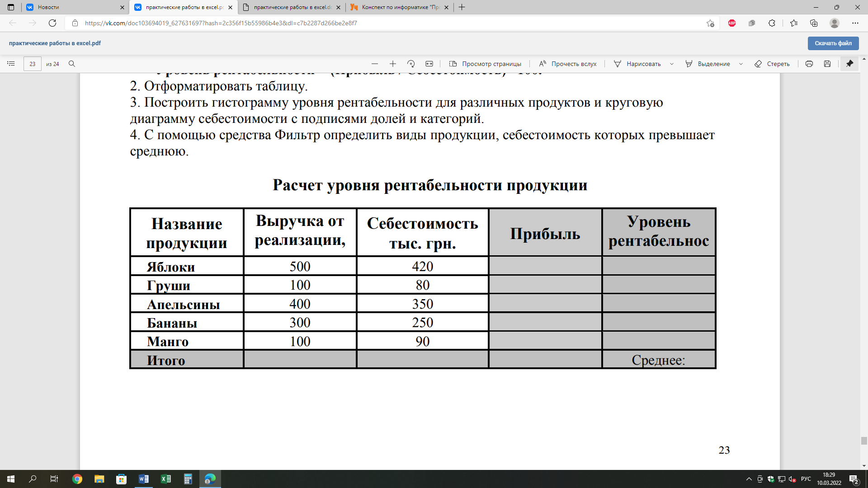Screen dimensions: 868x488
Task: Zoom in the PDF document
Action: point(393,64)
